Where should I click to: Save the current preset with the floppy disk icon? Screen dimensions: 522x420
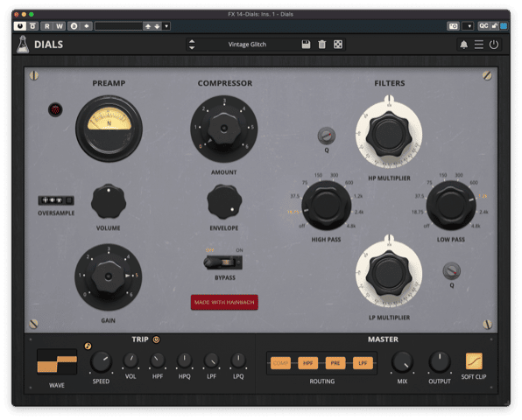pyautogui.click(x=306, y=45)
